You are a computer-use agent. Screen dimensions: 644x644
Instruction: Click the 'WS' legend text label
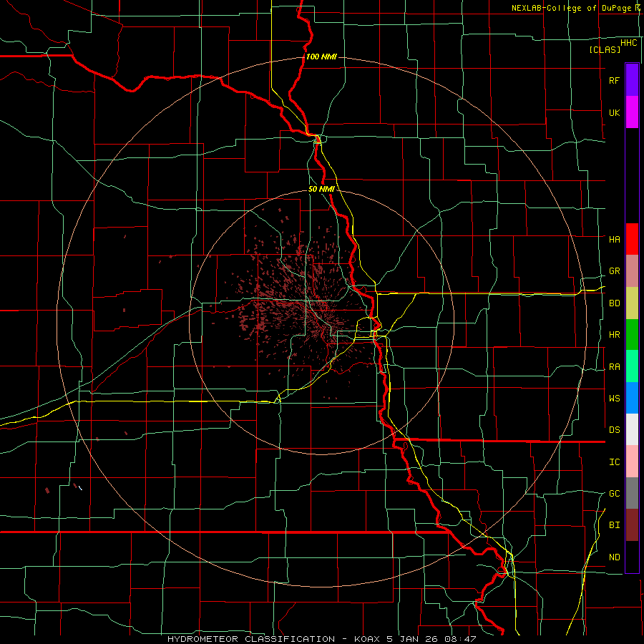point(615,399)
